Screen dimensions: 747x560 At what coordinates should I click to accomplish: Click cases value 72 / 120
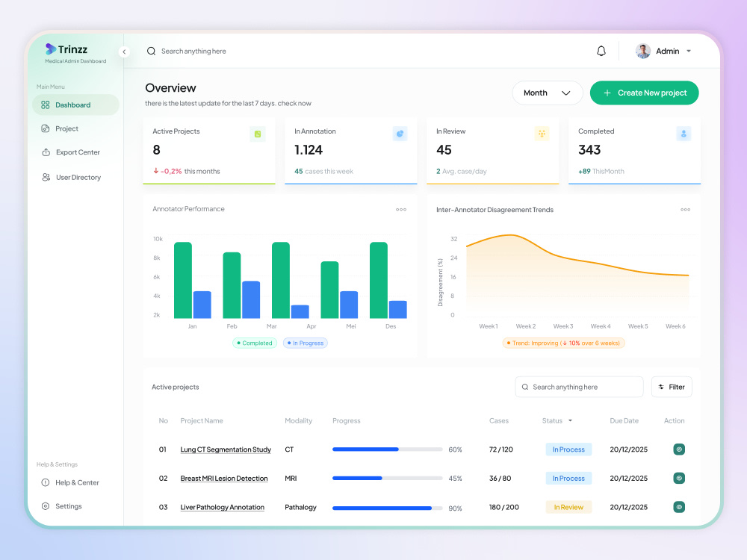(x=500, y=449)
